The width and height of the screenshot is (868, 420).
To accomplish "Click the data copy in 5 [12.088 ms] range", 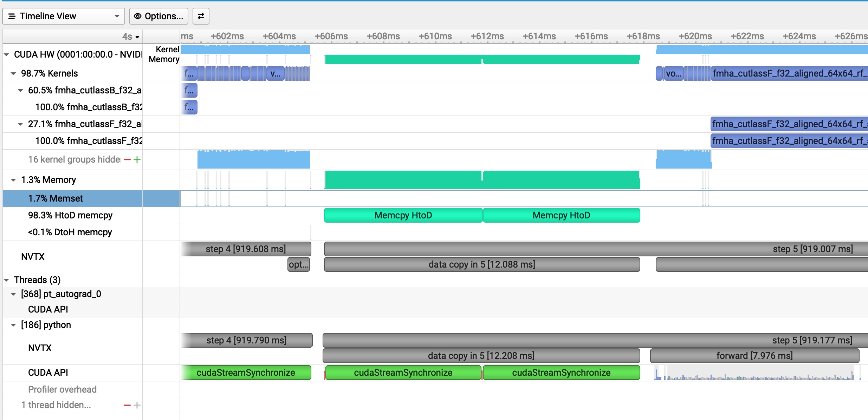I will pyautogui.click(x=481, y=264).
